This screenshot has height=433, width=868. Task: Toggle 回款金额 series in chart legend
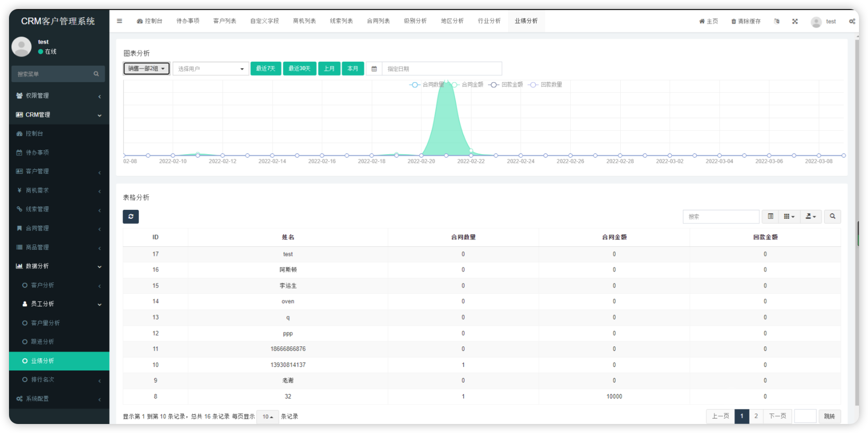point(507,85)
